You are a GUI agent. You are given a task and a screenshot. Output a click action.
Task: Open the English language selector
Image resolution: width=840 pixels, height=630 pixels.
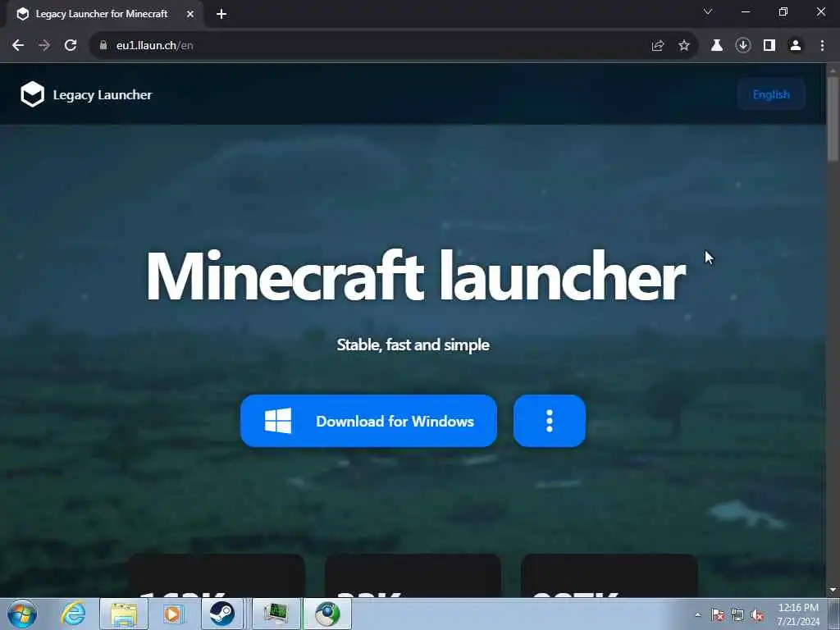[x=771, y=94]
